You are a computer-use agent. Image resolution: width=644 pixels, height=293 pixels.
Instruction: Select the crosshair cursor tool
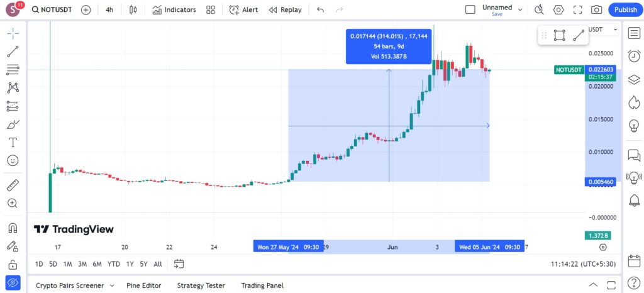pos(13,34)
